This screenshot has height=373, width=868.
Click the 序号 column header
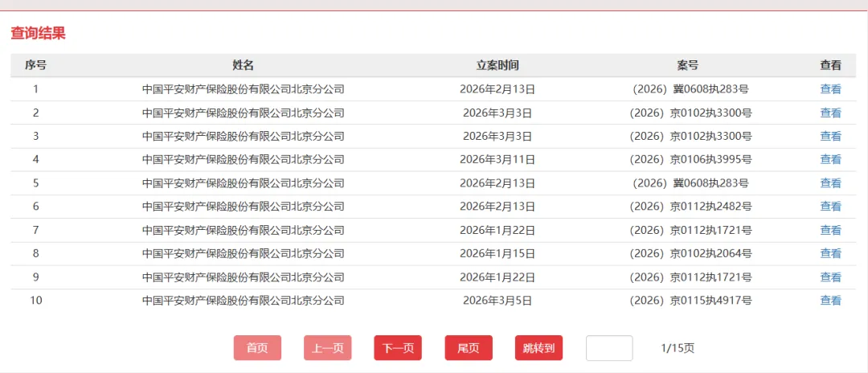[x=35, y=65]
